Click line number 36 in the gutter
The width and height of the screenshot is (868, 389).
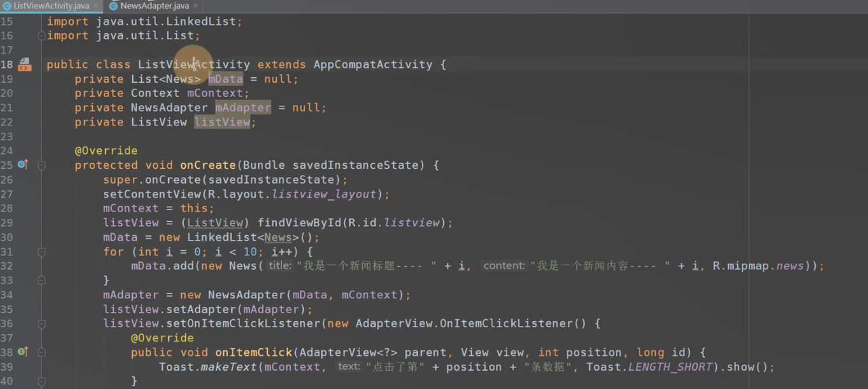[x=7, y=323]
